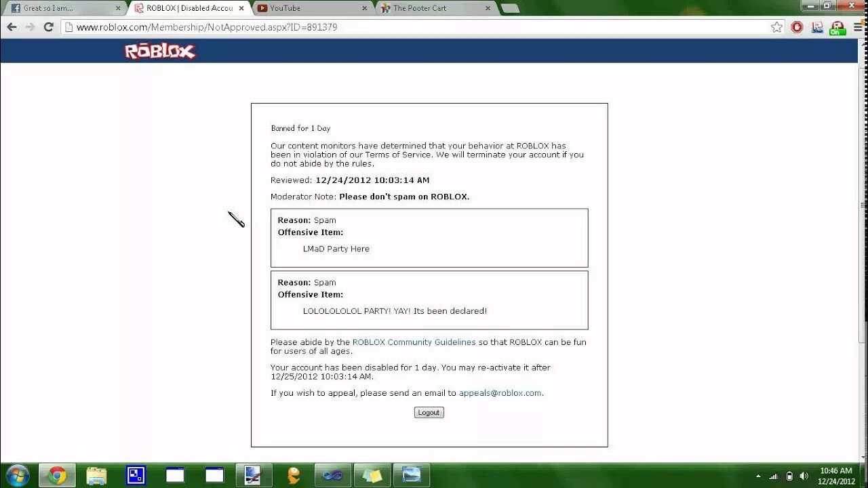
Task: Open Sticky Notes in the taskbar
Action: click(372, 475)
